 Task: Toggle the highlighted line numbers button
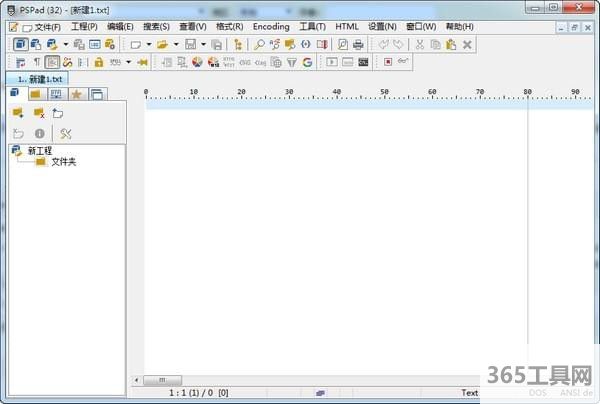[x=53, y=62]
